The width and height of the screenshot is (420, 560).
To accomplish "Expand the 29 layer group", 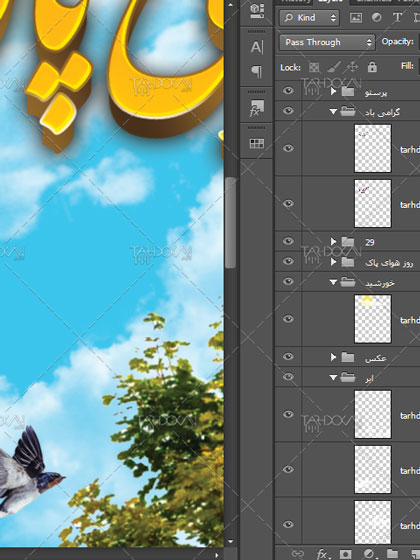I will point(333,241).
